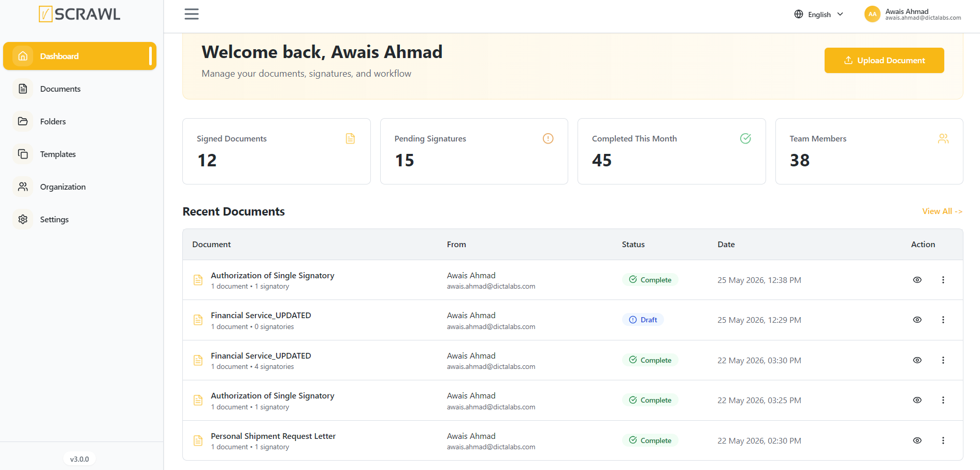
Task: Click the AA user avatar
Action: coord(872,14)
